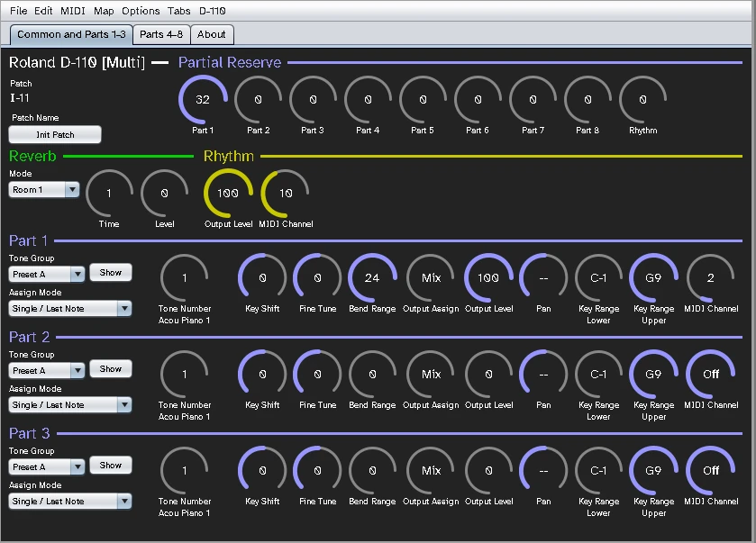Click the Partial Reserve Part 2 dial
Viewport: 756px width, 543px height.
[258, 99]
